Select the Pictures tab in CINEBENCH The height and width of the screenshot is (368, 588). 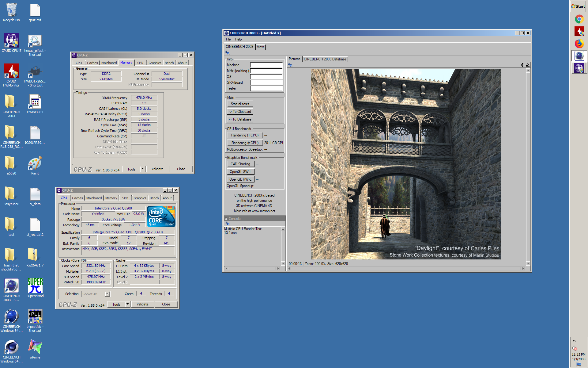coord(294,59)
